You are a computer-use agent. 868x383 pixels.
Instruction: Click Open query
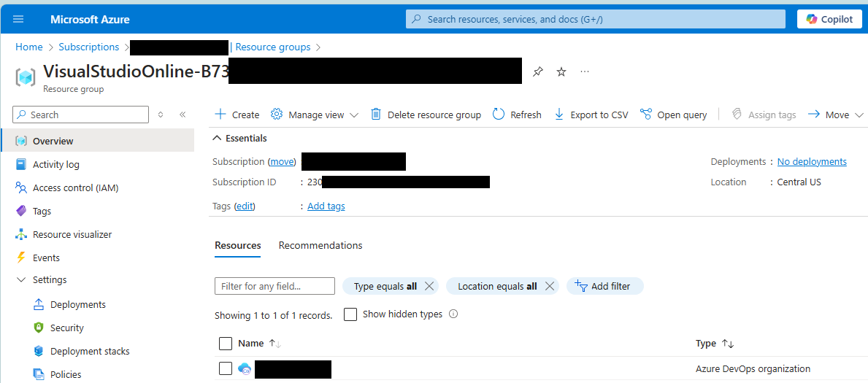tap(673, 115)
